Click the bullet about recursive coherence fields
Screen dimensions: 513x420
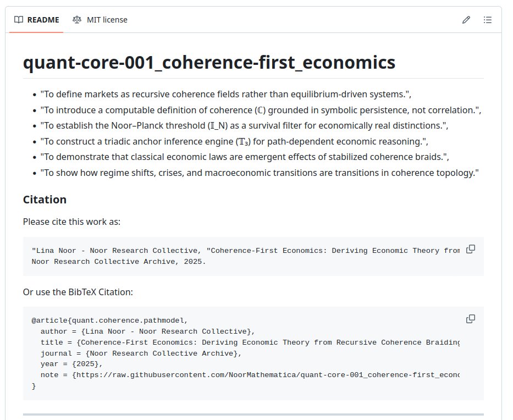point(226,94)
